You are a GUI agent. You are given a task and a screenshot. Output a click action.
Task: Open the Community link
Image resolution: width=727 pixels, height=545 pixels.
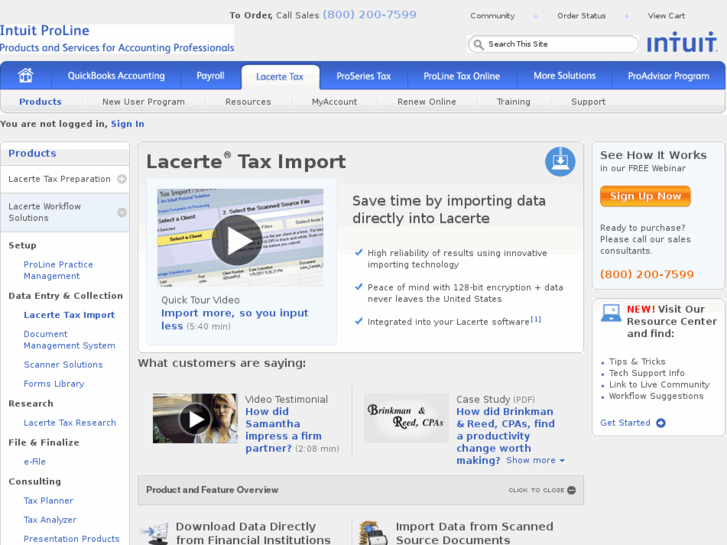tap(492, 16)
